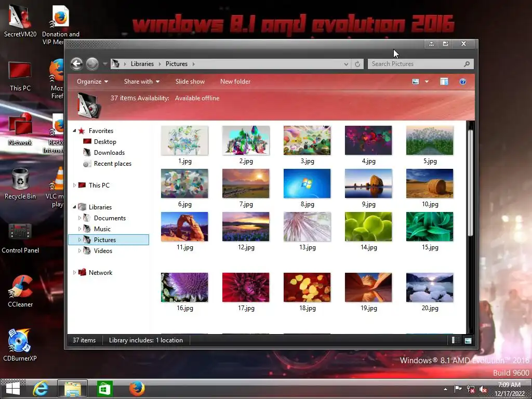This screenshot has width=532, height=399.
Task: Click the muted volume tray icon
Action: (x=483, y=389)
